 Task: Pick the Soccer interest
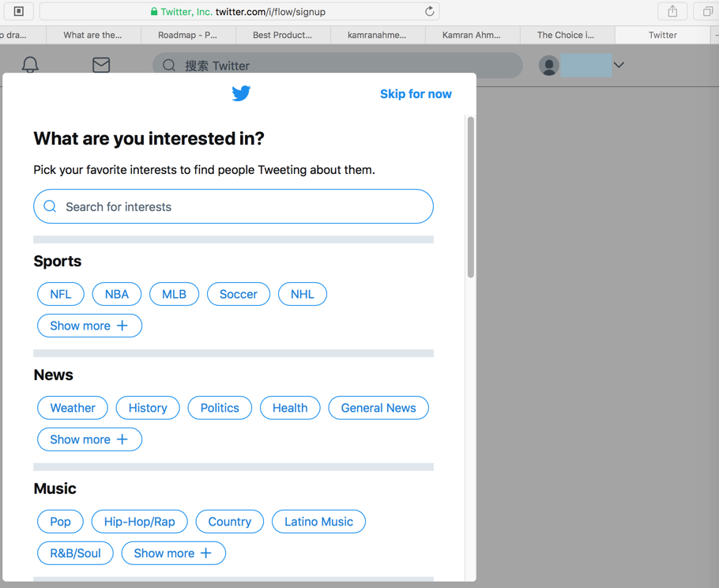[x=239, y=294]
